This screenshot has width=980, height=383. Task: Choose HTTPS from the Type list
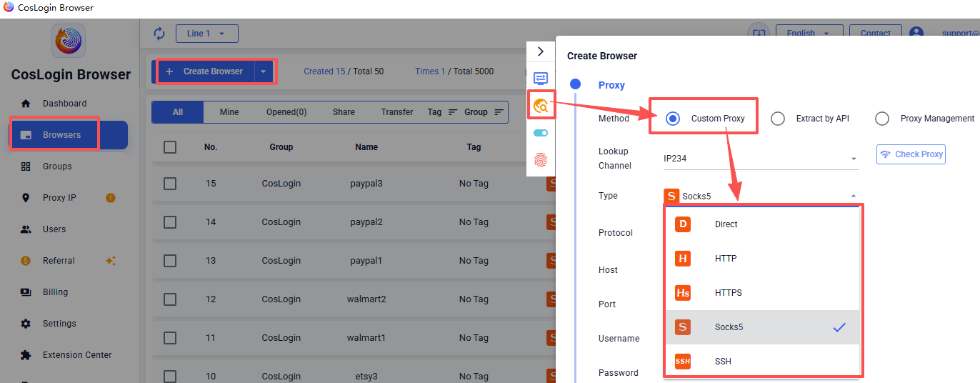(762, 293)
